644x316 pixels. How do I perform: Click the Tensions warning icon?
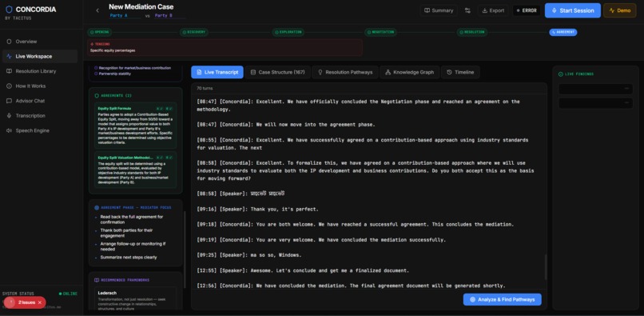point(92,44)
